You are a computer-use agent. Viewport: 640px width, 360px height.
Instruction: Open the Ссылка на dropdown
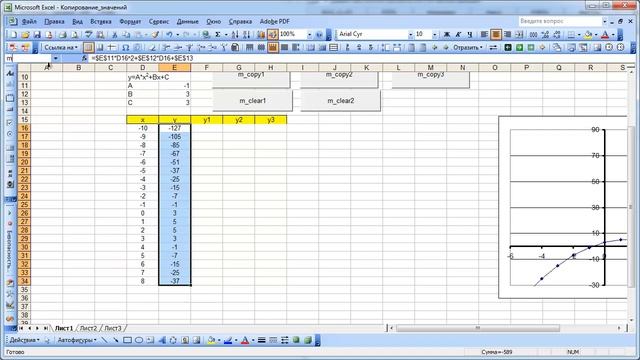click(61, 47)
